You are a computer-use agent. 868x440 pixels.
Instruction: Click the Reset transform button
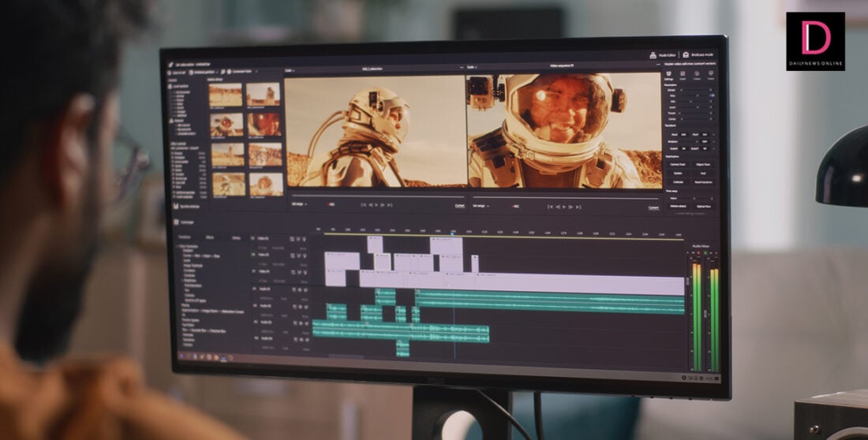(703, 181)
